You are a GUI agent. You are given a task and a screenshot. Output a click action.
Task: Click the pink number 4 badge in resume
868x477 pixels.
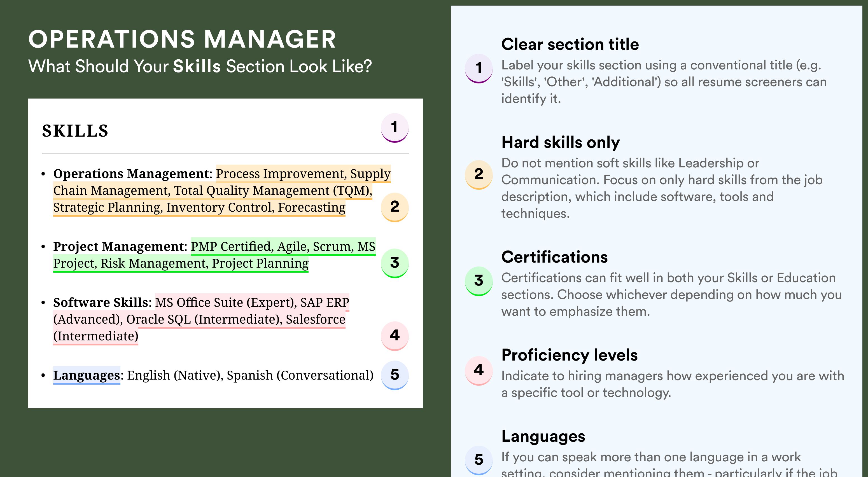coord(395,336)
